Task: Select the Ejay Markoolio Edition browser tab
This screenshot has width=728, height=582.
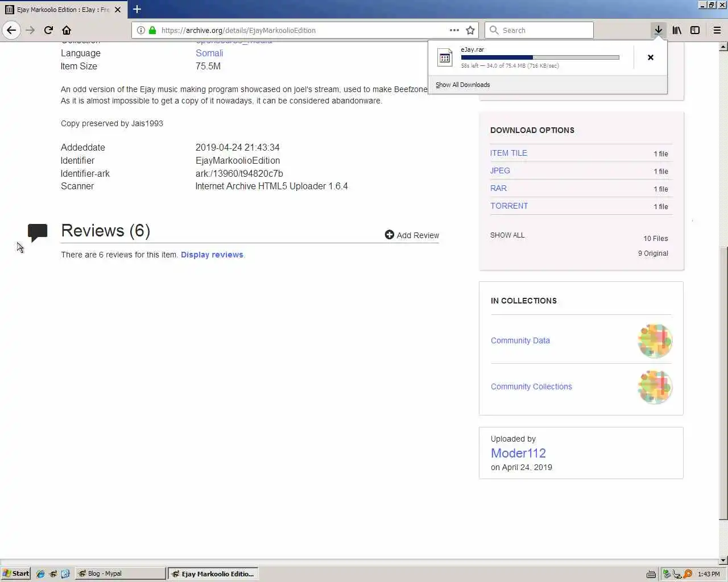Action: [x=63, y=10]
